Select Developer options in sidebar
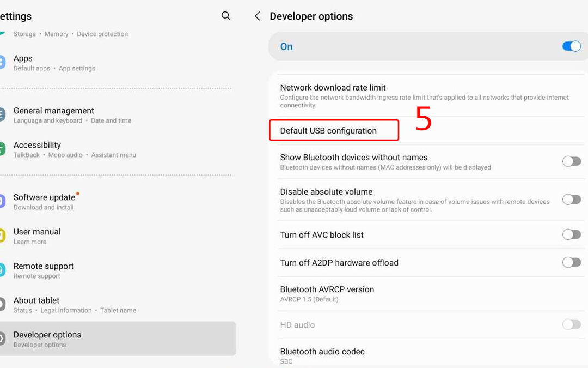Screen dimensions: 588x368 click(x=117, y=339)
